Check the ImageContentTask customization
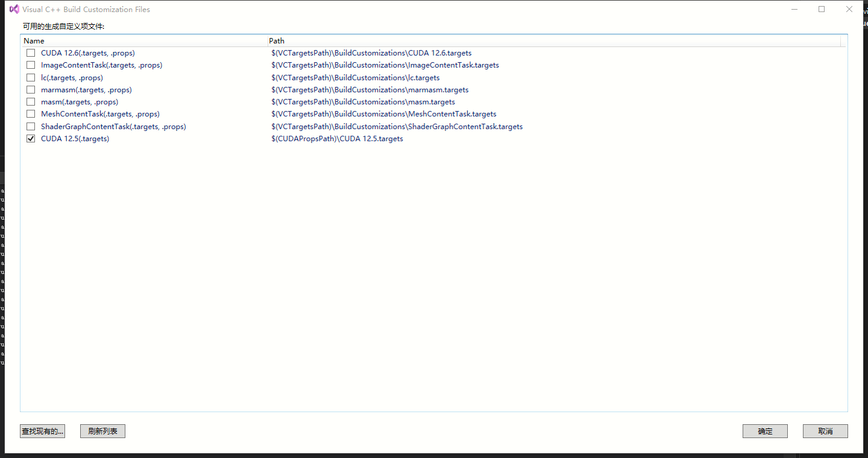Viewport: 868px width, 458px height. click(x=30, y=65)
